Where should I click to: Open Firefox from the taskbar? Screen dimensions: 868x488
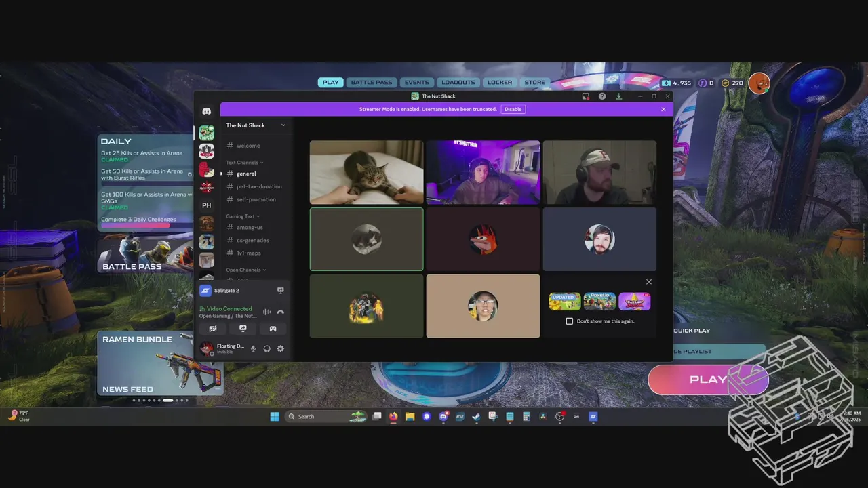[393, 416]
